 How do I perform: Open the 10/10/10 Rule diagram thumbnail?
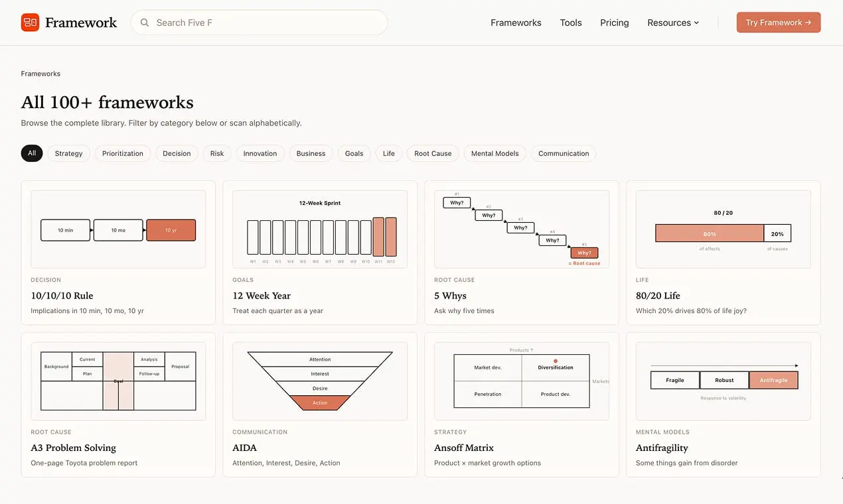click(x=118, y=229)
